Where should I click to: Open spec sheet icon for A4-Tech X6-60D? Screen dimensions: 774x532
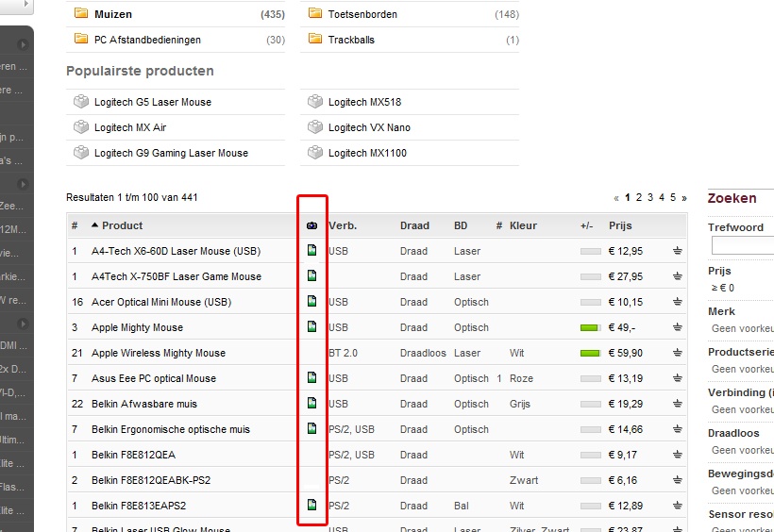312,250
